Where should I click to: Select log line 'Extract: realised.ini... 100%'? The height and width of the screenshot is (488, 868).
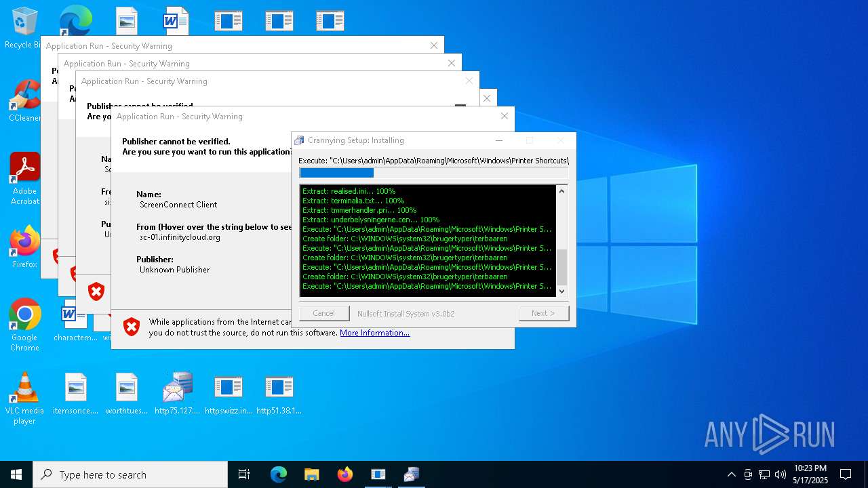click(x=349, y=191)
